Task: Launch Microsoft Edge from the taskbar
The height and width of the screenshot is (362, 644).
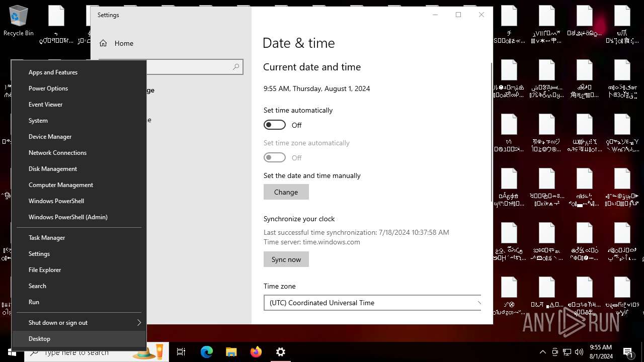Action: (x=207, y=352)
